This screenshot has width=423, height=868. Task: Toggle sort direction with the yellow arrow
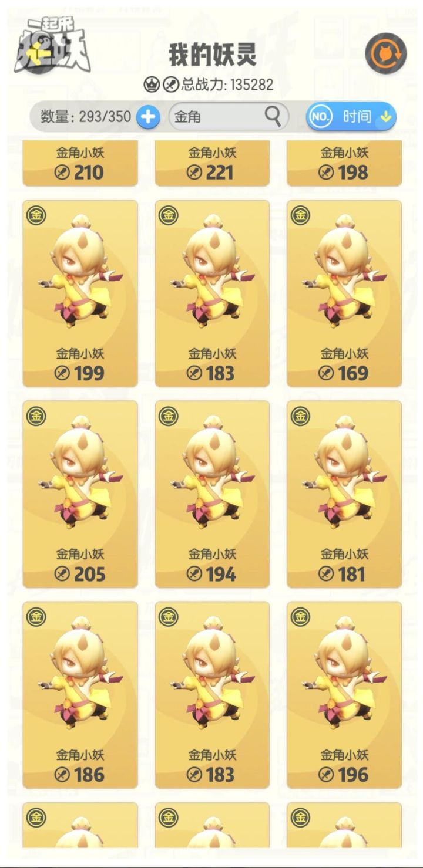tap(385, 117)
